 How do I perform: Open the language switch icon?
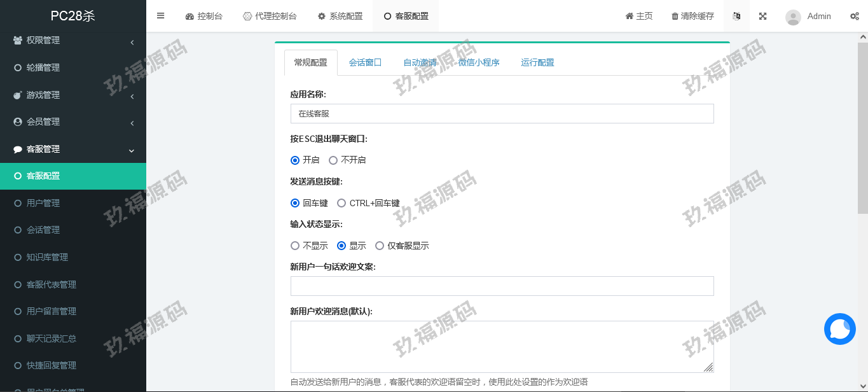736,16
